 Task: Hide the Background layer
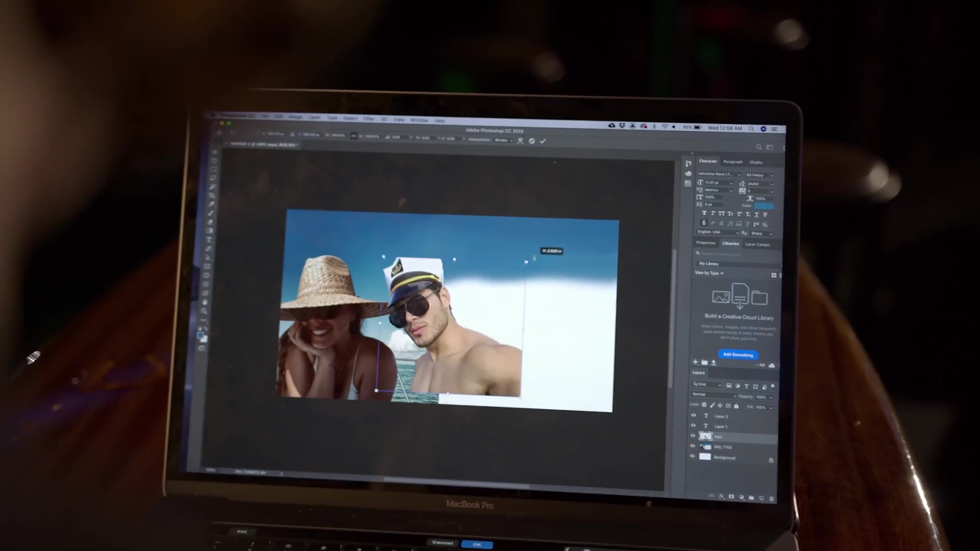(693, 456)
